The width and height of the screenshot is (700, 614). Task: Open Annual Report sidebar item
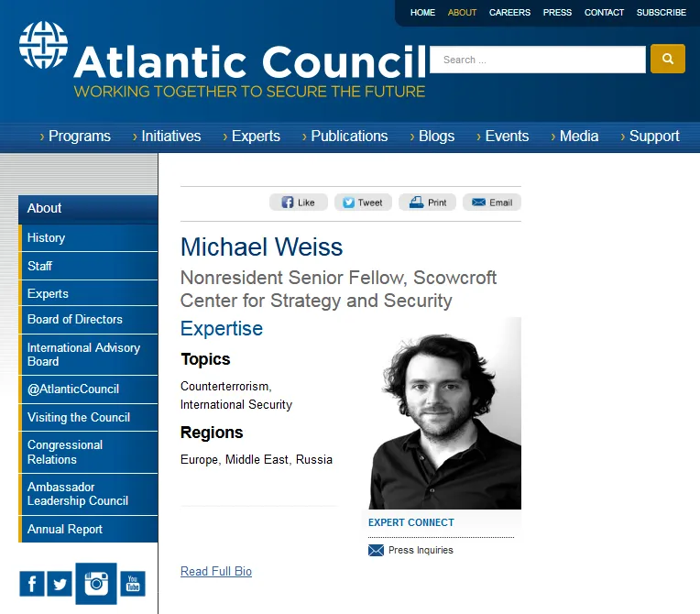click(x=88, y=529)
